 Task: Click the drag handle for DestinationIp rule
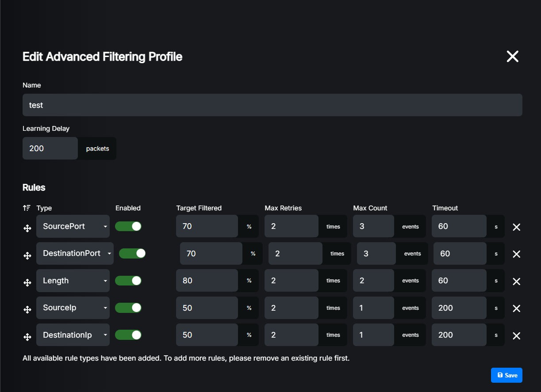27,337
